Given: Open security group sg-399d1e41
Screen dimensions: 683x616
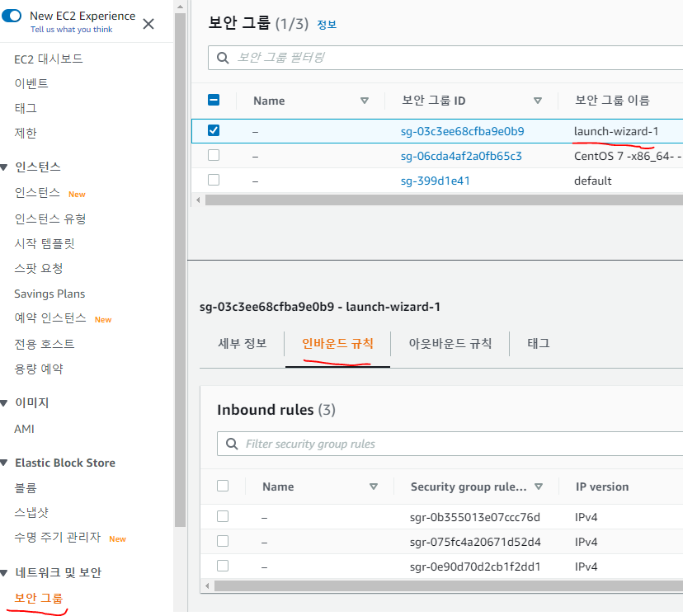Looking at the screenshot, I should pos(436,181).
